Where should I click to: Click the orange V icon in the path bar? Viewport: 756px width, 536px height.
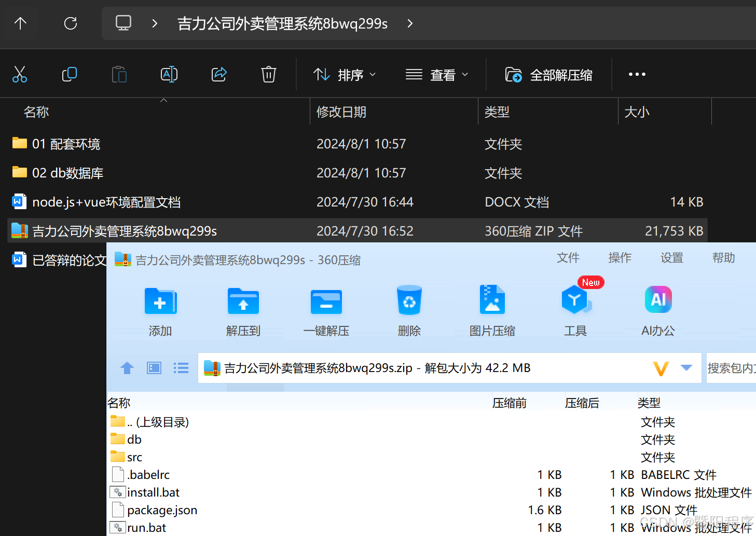661,368
